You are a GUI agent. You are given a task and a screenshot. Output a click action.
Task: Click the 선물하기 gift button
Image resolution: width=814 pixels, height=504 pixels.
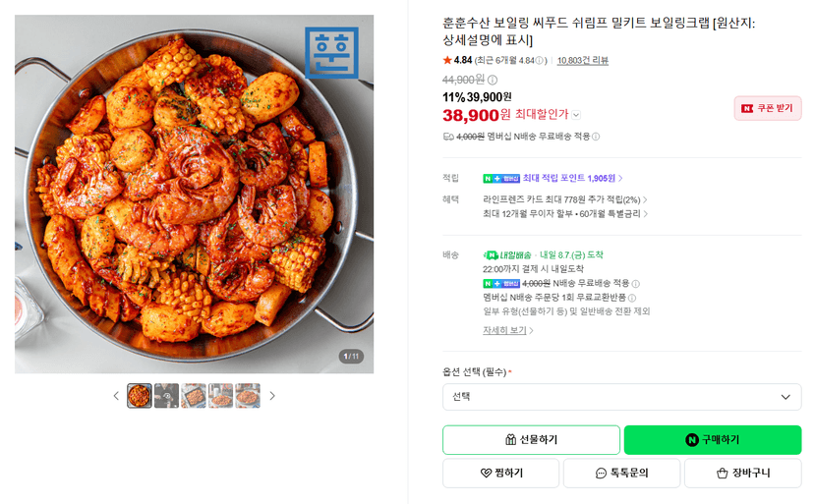531,440
